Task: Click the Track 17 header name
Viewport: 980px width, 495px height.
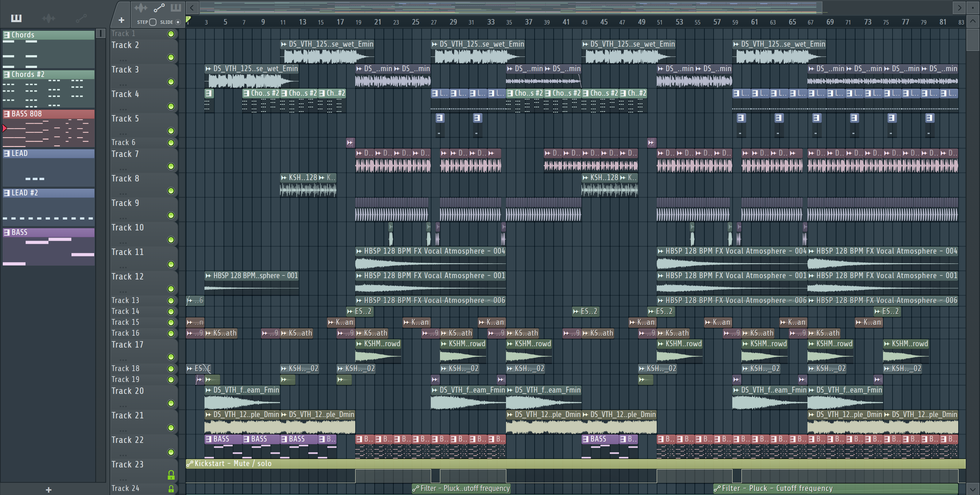Action: (x=128, y=345)
